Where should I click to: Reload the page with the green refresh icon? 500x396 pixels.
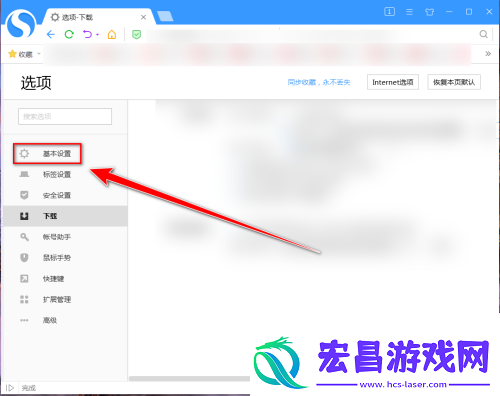(x=69, y=34)
